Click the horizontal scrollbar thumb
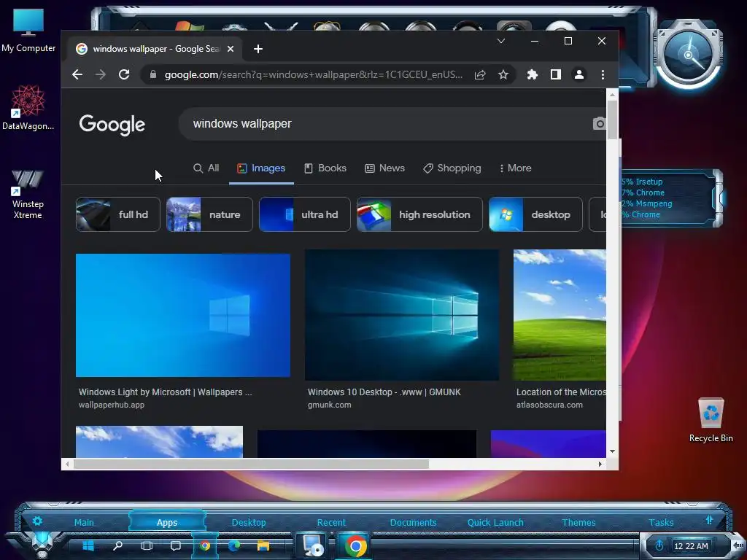The height and width of the screenshot is (560, 747). (x=251, y=464)
